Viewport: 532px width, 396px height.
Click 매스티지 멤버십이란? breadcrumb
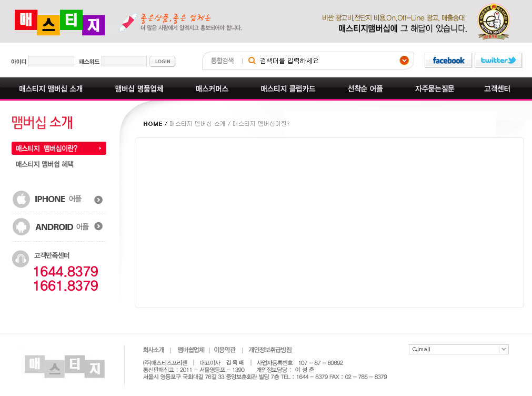click(261, 124)
